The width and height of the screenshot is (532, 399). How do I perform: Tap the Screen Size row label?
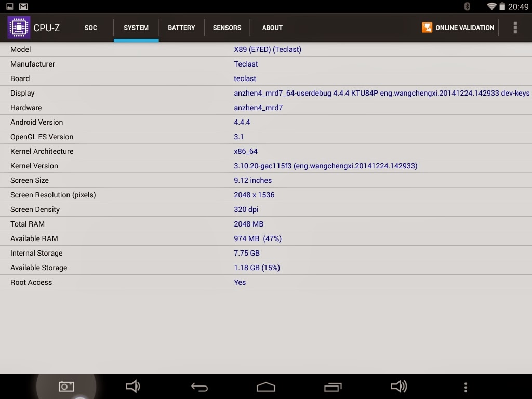30,180
